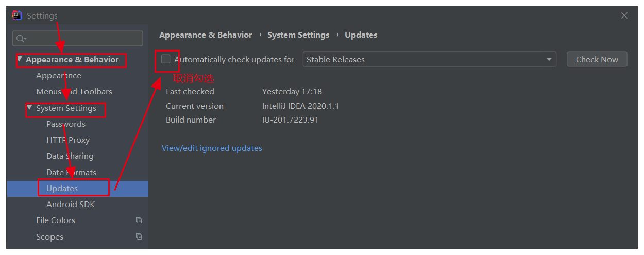
Task: Open the Passwords settings page
Action: [x=66, y=124]
